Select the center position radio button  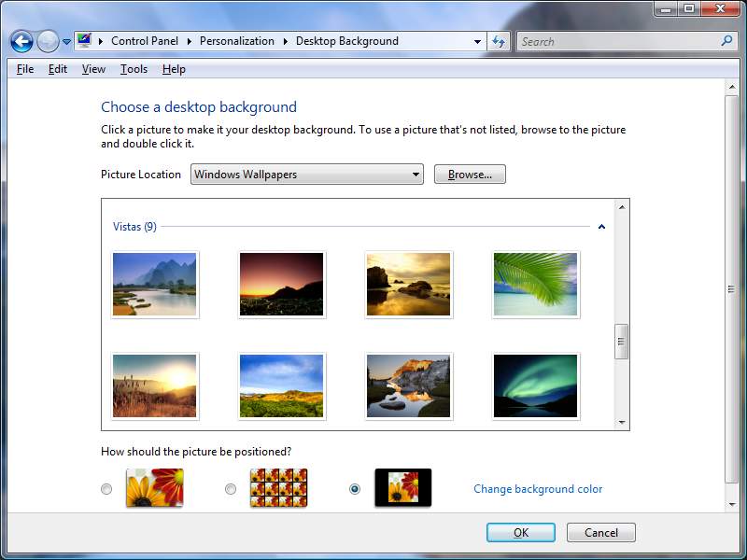tap(355, 489)
